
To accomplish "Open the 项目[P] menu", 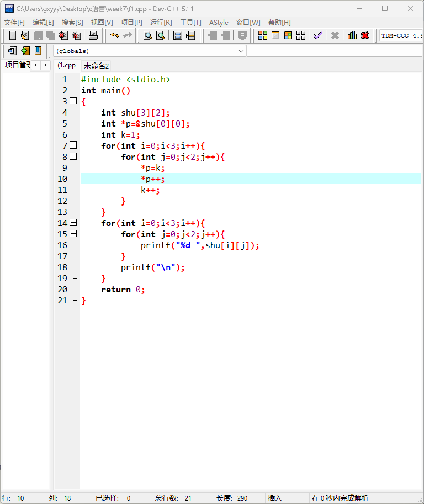I will point(131,22).
